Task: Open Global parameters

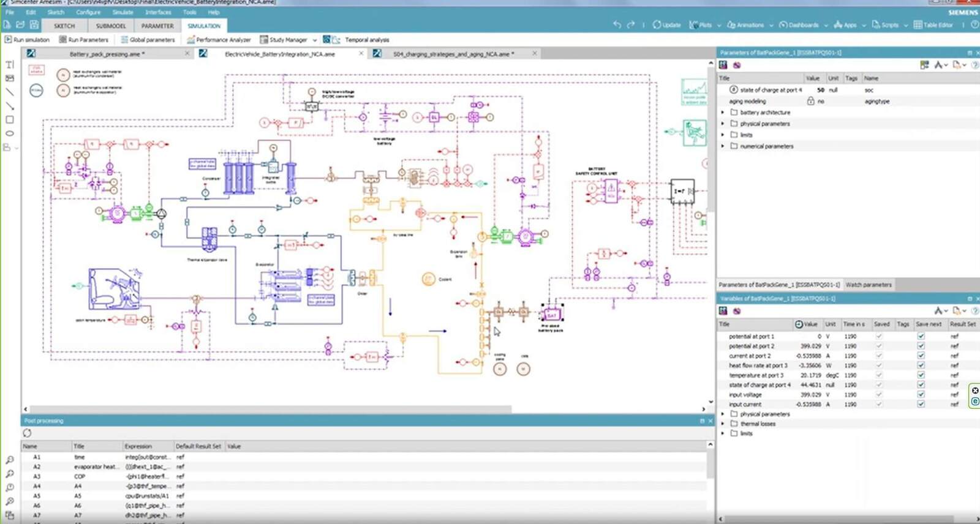Action: tap(148, 40)
